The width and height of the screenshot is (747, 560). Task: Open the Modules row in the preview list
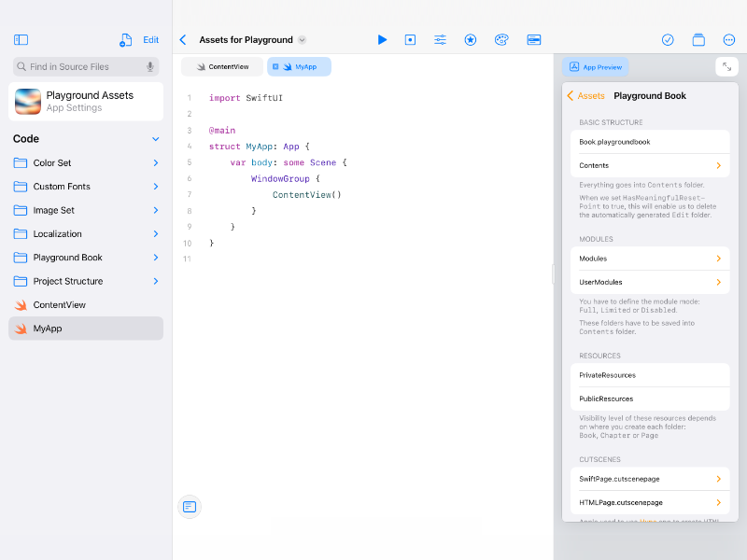click(x=649, y=259)
